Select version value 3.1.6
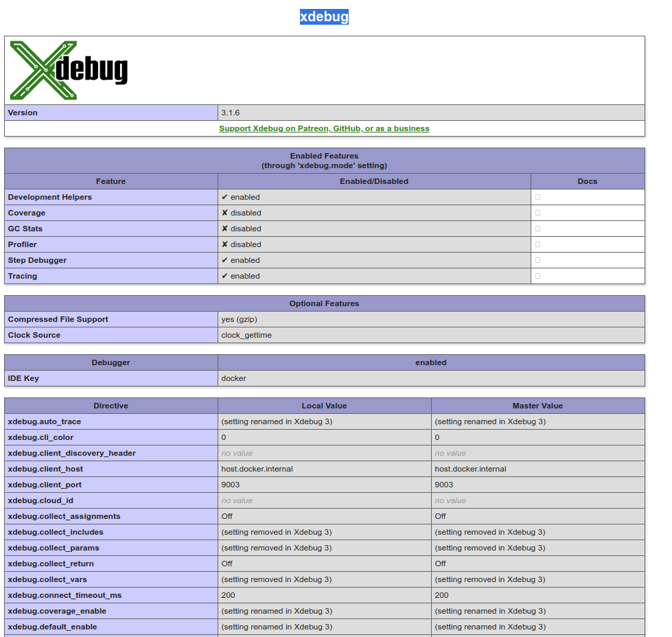The width and height of the screenshot is (672, 637). point(231,113)
